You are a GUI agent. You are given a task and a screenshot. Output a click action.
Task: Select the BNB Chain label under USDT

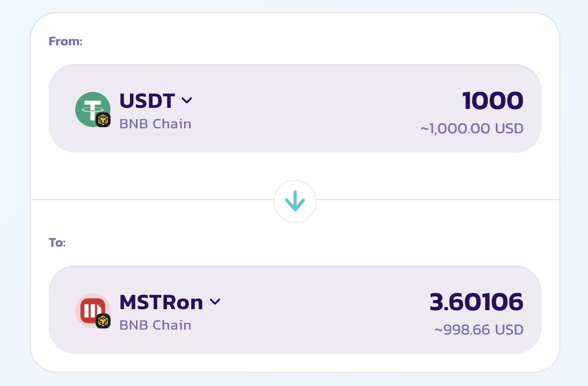point(155,123)
